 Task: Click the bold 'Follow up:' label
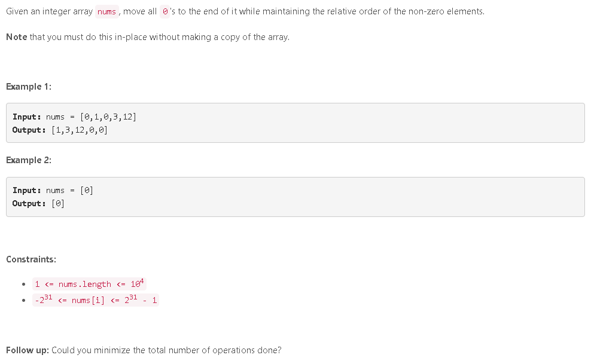[x=28, y=350]
